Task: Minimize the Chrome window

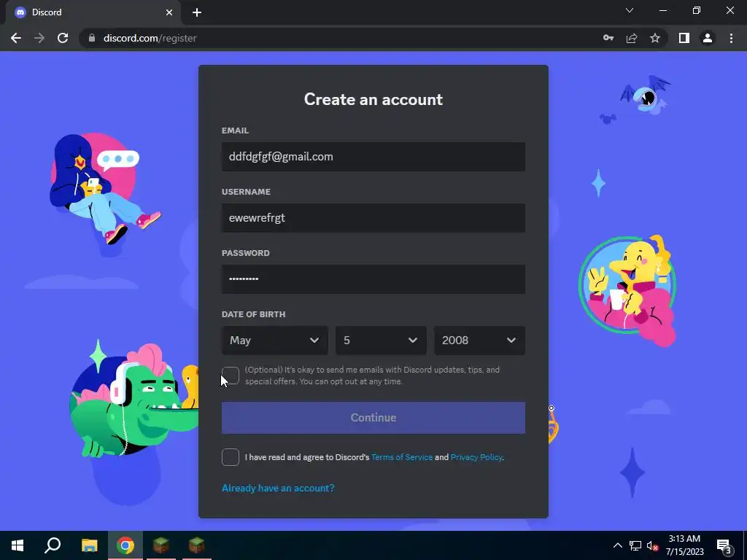Action: tap(663, 10)
